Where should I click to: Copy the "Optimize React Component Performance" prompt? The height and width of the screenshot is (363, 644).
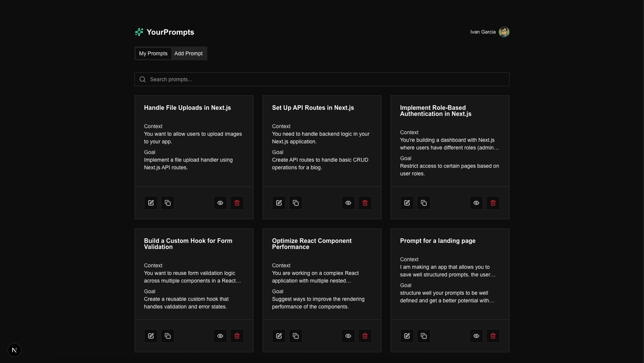click(295, 336)
